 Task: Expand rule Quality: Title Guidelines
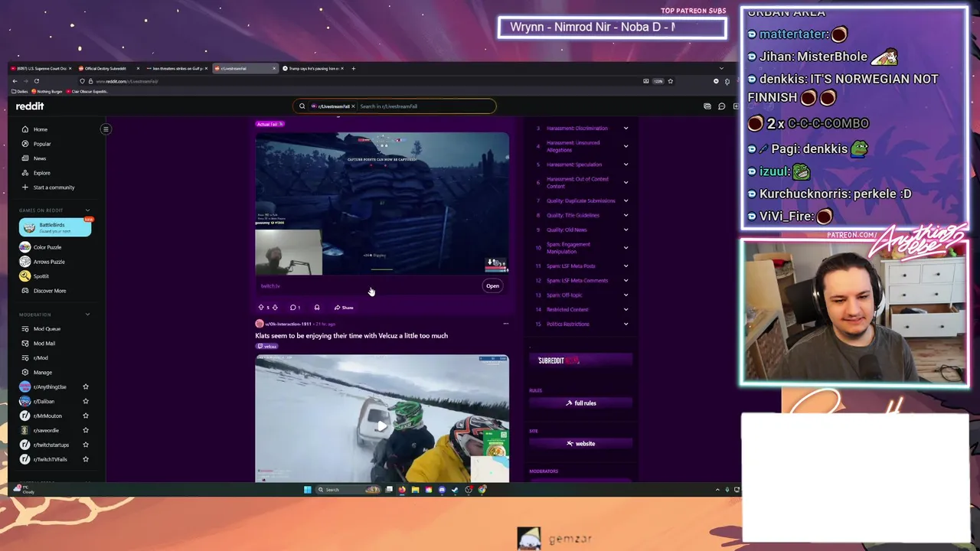pos(626,215)
